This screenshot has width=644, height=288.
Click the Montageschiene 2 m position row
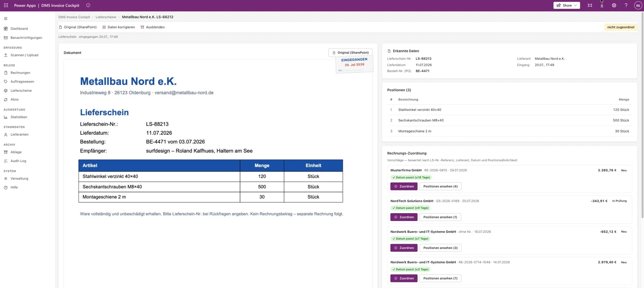tap(510, 131)
